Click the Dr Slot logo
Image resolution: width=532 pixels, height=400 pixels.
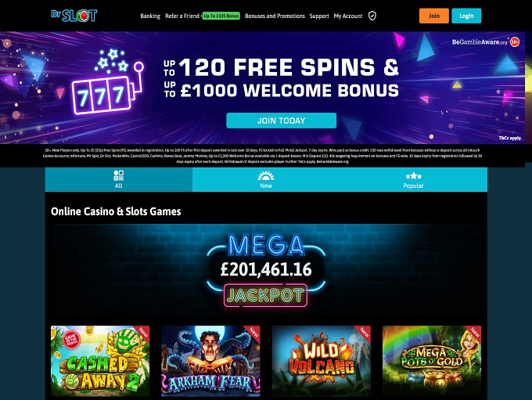(74, 16)
